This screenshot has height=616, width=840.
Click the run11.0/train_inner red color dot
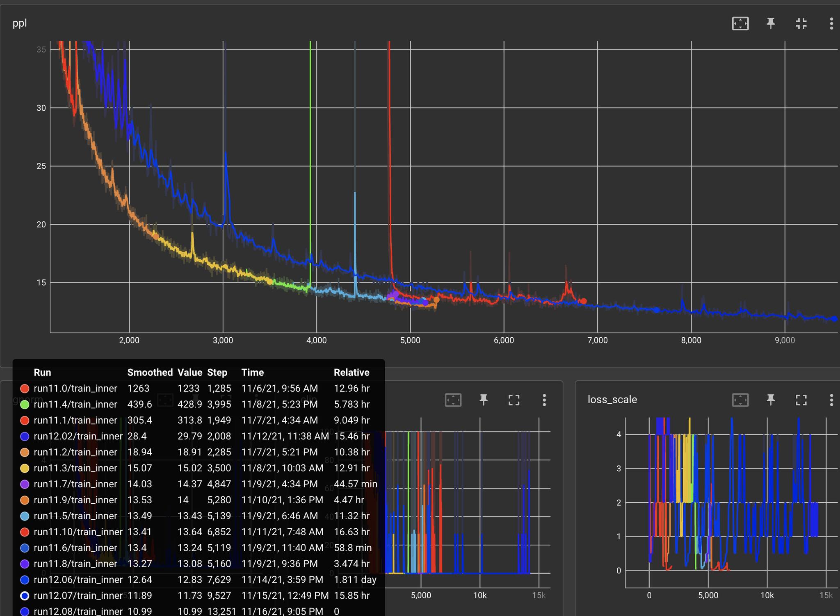tap(25, 388)
